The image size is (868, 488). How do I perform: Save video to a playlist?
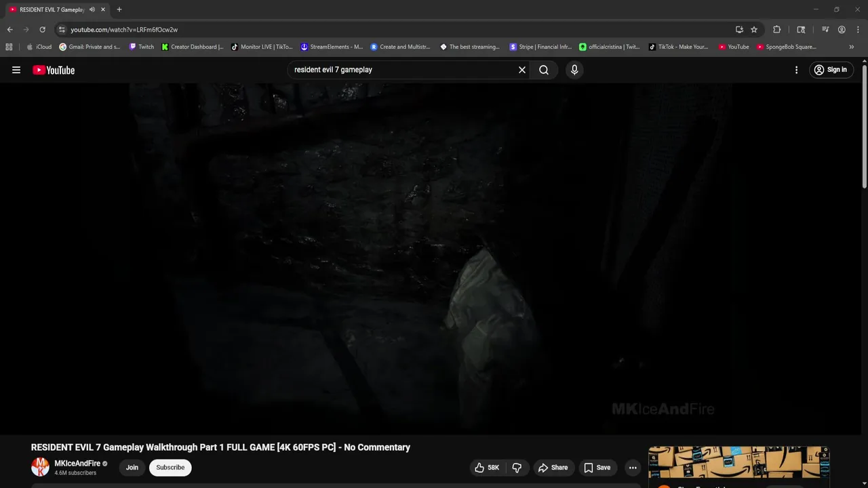597,468
